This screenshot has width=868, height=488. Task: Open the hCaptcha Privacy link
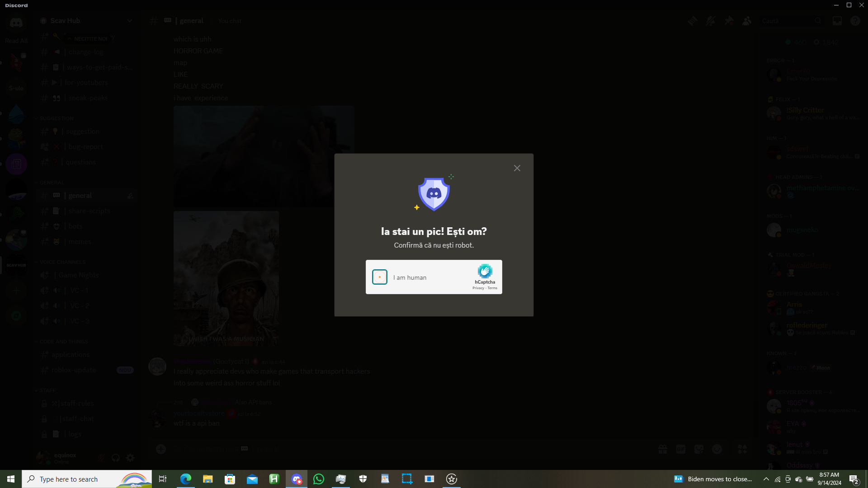[478, 288]
